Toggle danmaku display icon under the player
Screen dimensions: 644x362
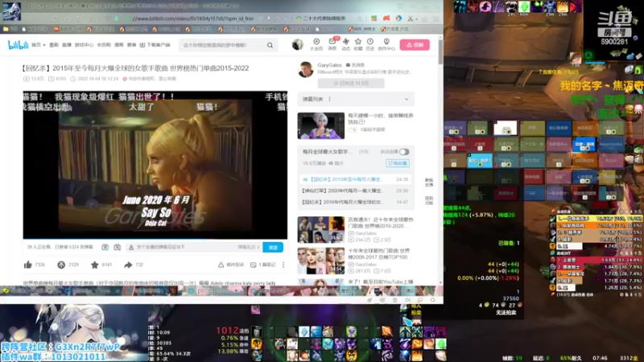pyautogui.click(x=105, y=247)
